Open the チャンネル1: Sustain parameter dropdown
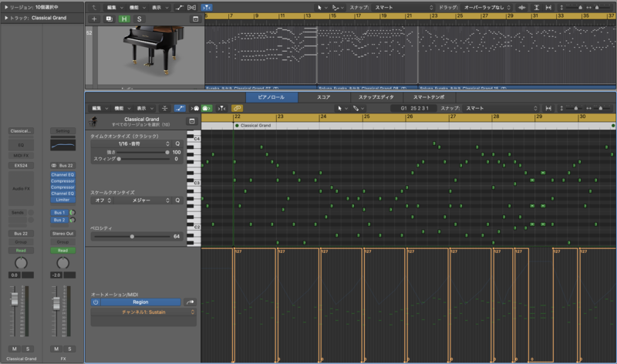 pyautogui.click(x=143, y=312)
